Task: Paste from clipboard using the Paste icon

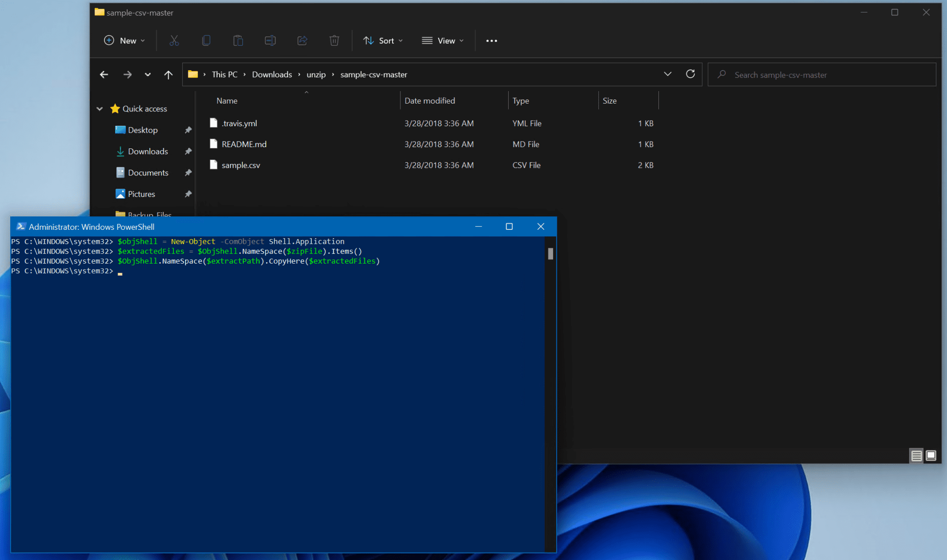Action: tap(238, 41)
